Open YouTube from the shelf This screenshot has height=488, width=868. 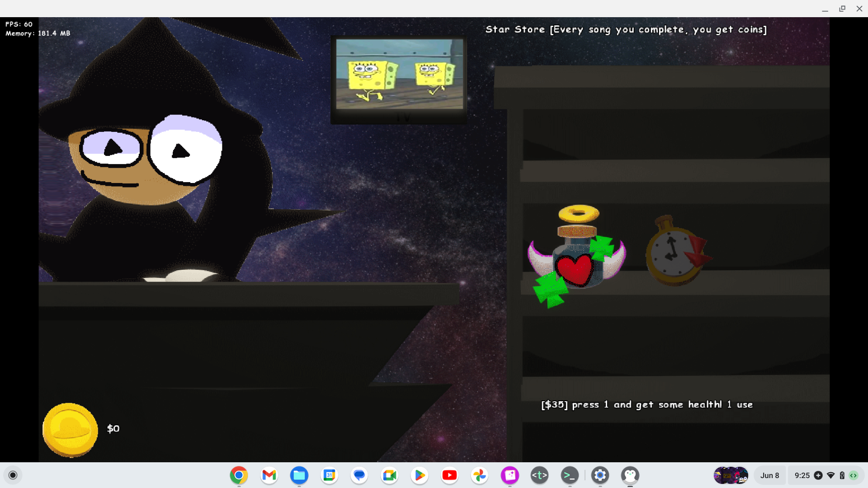[x=450, y=475]
